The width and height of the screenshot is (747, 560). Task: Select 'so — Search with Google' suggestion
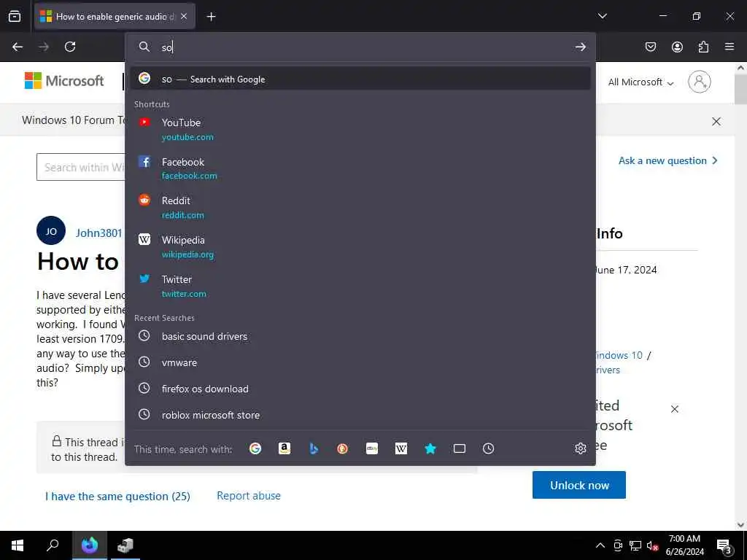(x=360, y=79)
